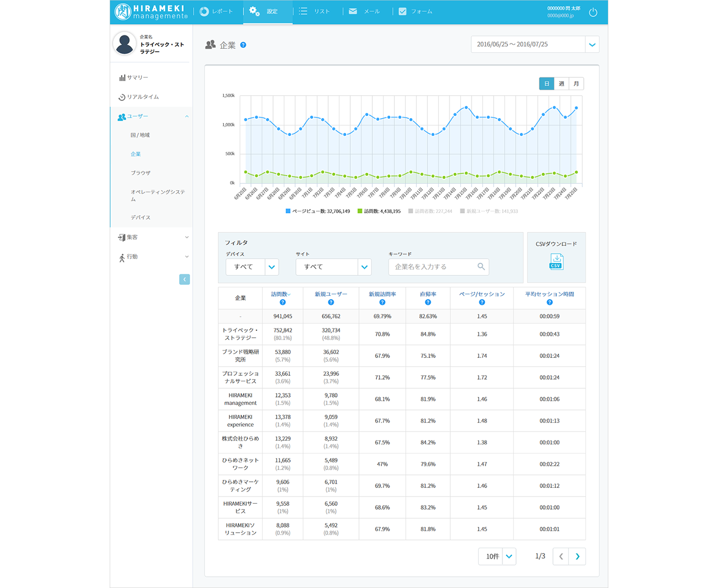Screen dimensions: 718x588
Task: Sort by 平均セッション時間 column header
Action: coord(549,294)
